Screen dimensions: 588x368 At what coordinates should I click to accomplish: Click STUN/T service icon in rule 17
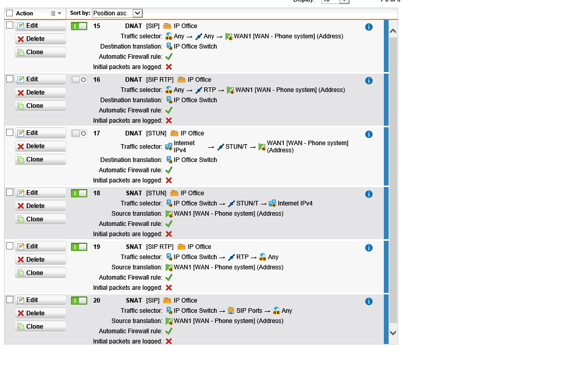[220, 147]
